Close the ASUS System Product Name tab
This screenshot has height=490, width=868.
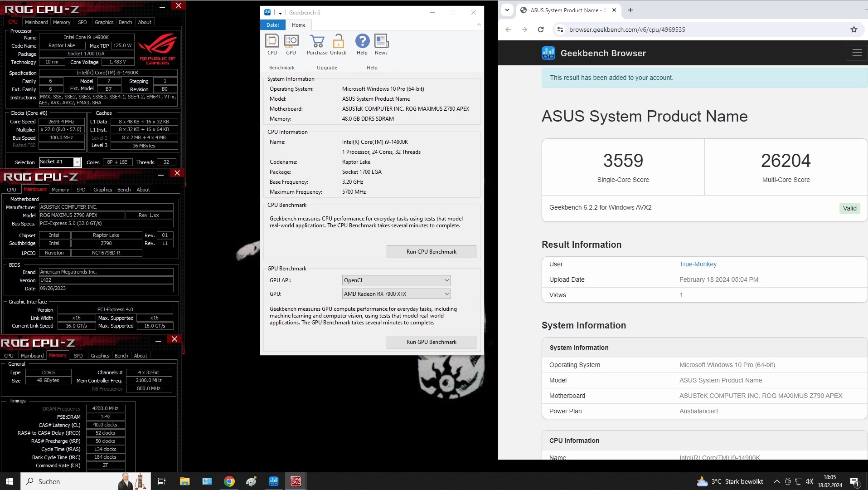(x=614, y=10)
